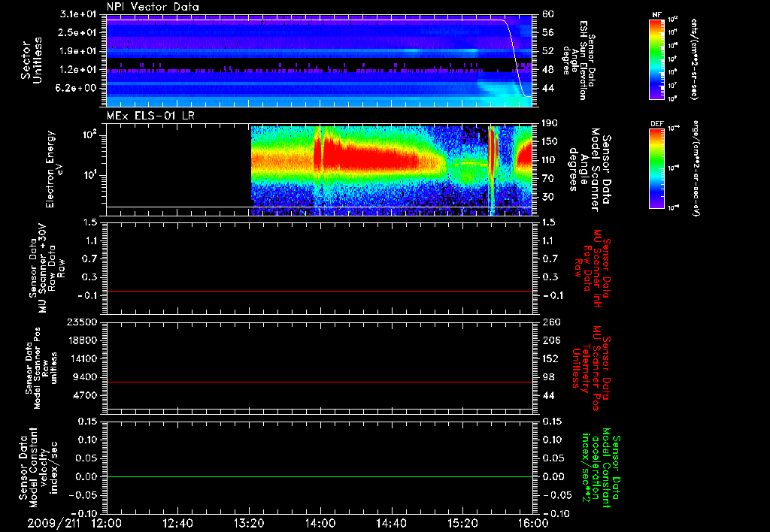
Task: Click the red line in MU Scanner +30V plot
Action: click(x=320, y=291)
